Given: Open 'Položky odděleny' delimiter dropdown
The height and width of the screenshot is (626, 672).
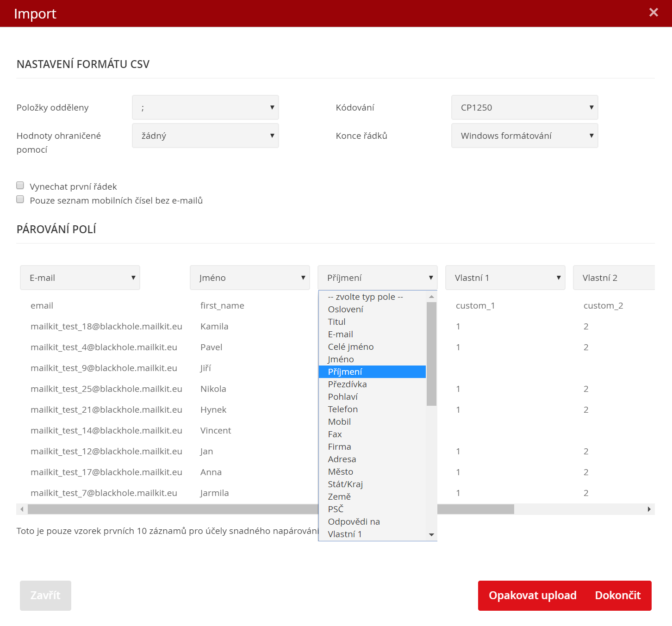Looking at the screenshot, I should click(205, 107).
